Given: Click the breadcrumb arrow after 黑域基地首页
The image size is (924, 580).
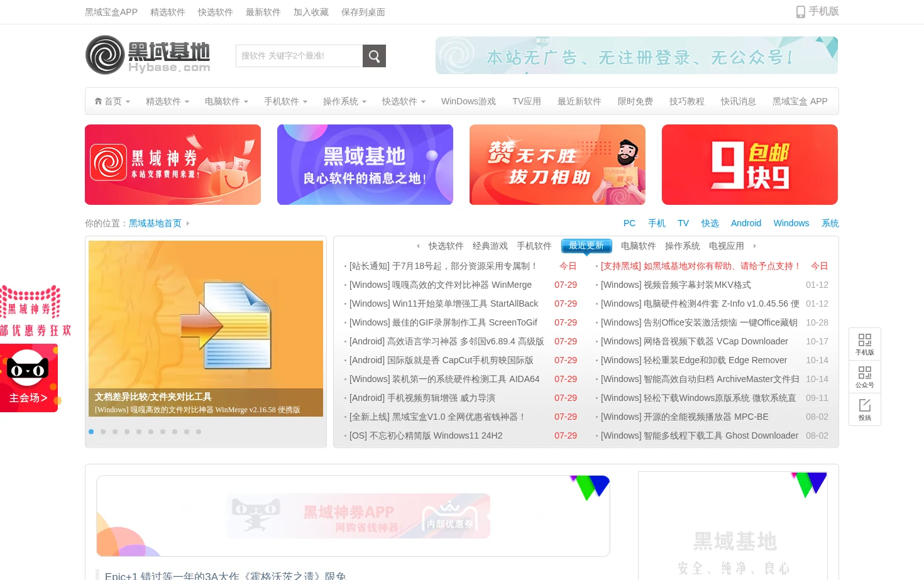Looking at the screenshot, I should [x=187, y=223].
